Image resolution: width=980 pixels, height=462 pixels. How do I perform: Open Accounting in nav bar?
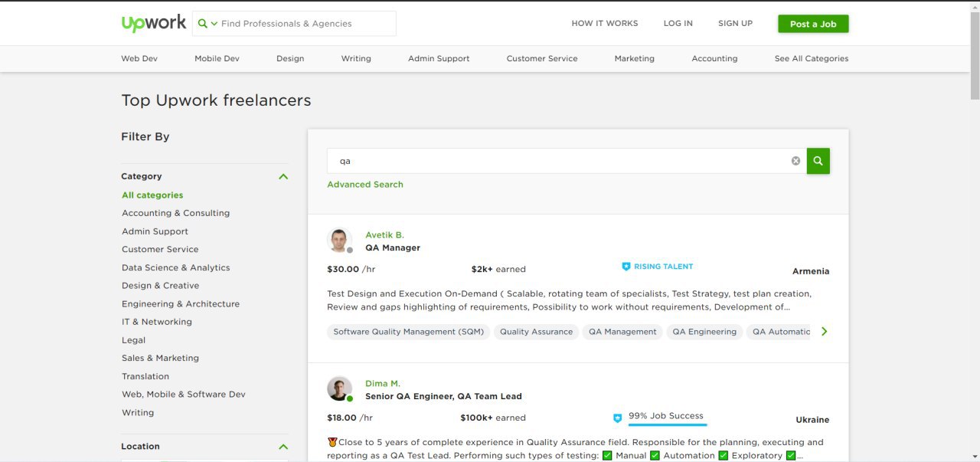[x=714, y=58]
